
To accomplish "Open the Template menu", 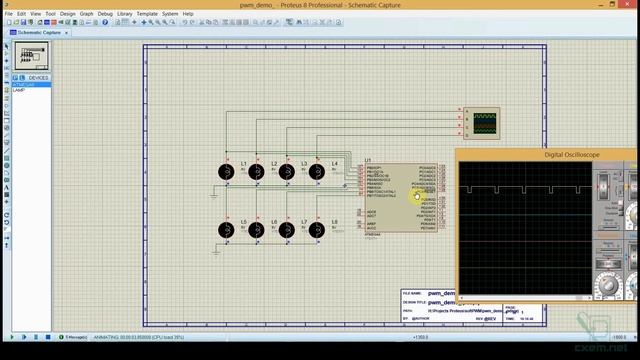I will tap(147, 13).
